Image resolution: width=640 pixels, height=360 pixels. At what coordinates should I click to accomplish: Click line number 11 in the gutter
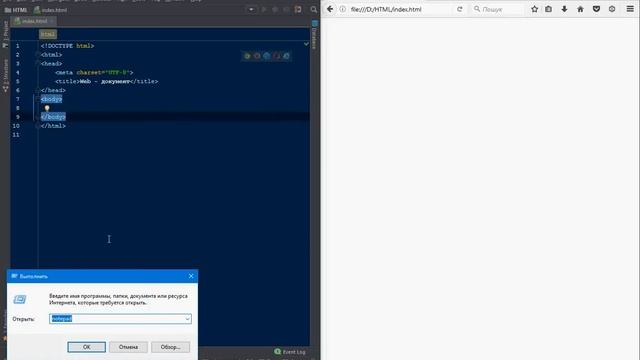click(x=16, y=135)
